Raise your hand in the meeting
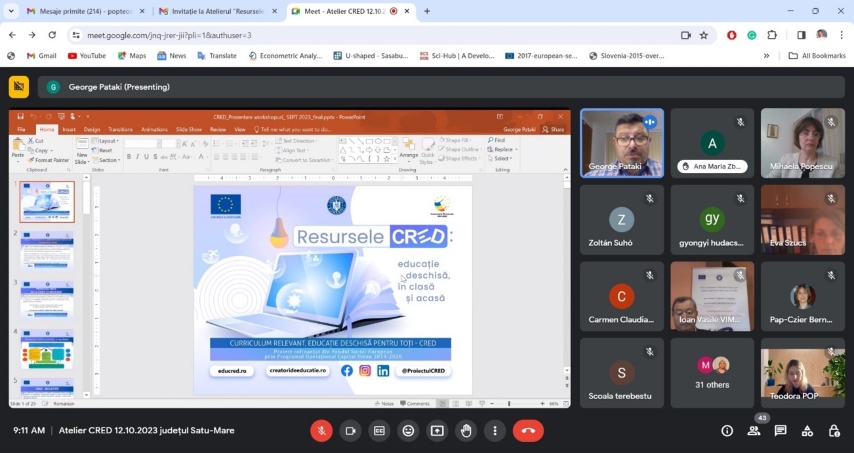 [x=466, y=430]
